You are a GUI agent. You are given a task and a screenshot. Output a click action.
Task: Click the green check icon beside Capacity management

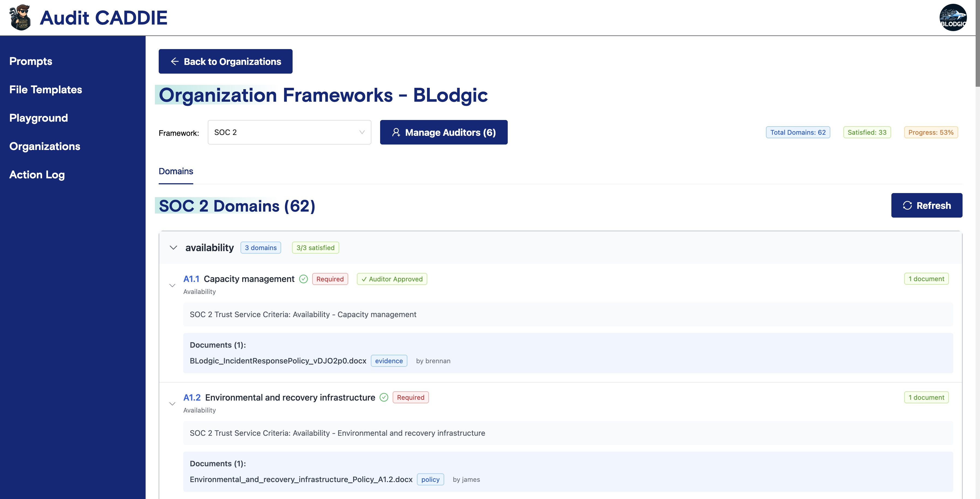pos(303,279)
